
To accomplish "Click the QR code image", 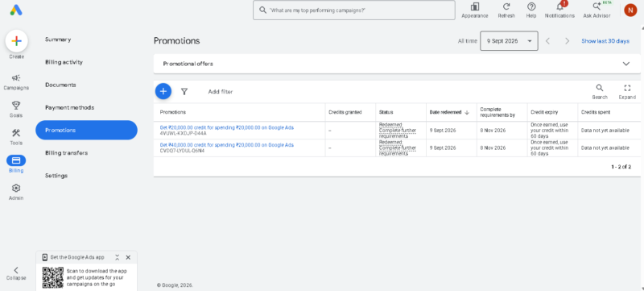I will point(53,277).
